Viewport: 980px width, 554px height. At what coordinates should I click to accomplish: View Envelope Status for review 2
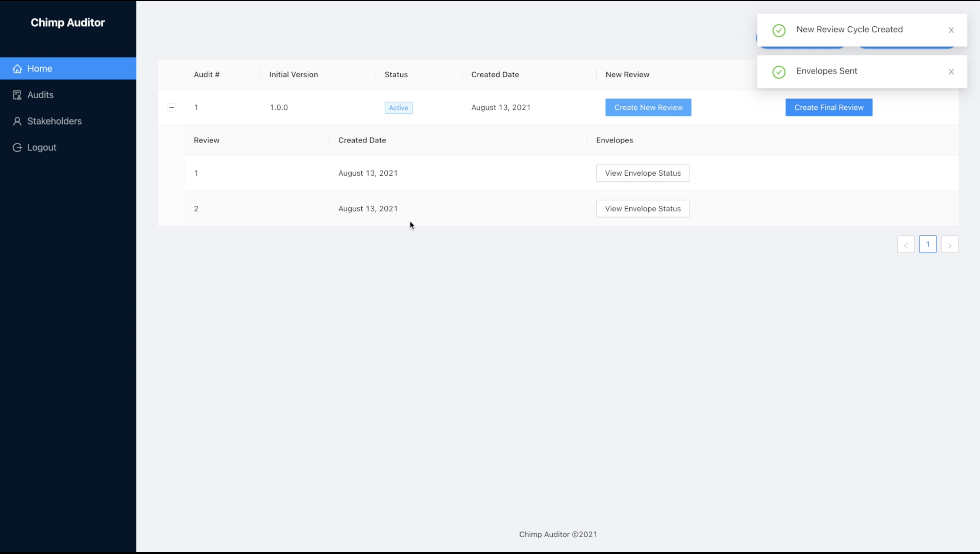pyautogui.click(x=643, y=209)
